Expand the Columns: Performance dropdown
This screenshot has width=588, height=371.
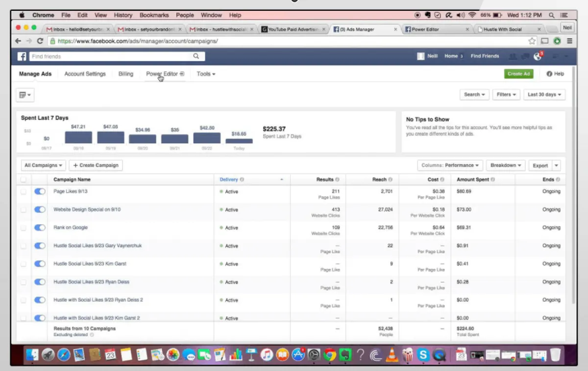(450, 166)
